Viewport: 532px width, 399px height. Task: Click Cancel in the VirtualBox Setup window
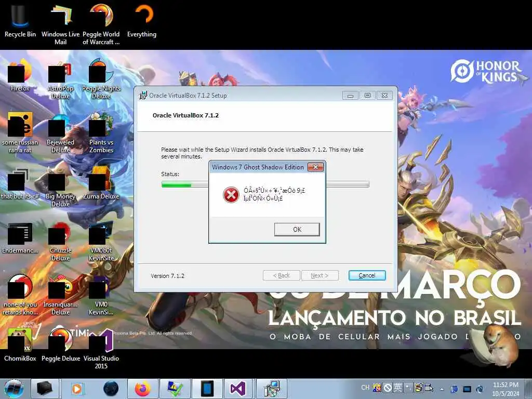coord(367,275)
